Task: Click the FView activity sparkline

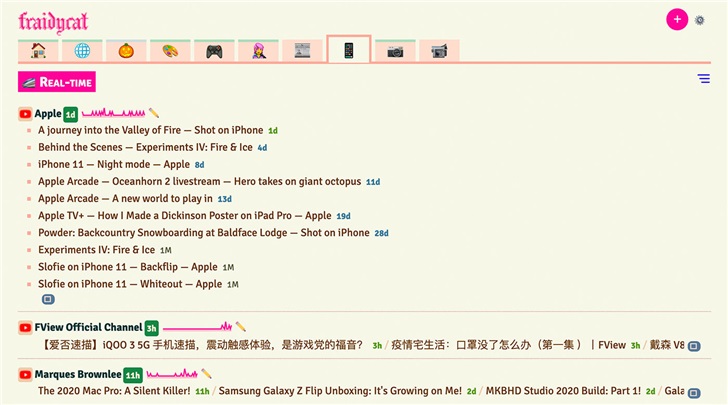Action: tap(197, 327)
